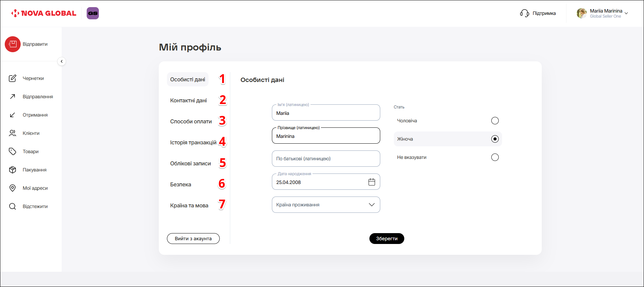Select the Жіноча gender radio button
This screenshot has height=287, width=644.
click(x=495, y=139)
